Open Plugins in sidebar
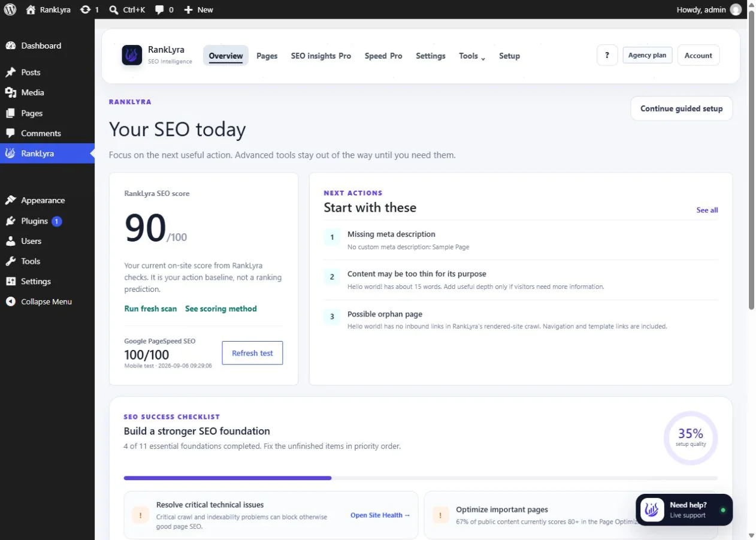 [47, 221]
